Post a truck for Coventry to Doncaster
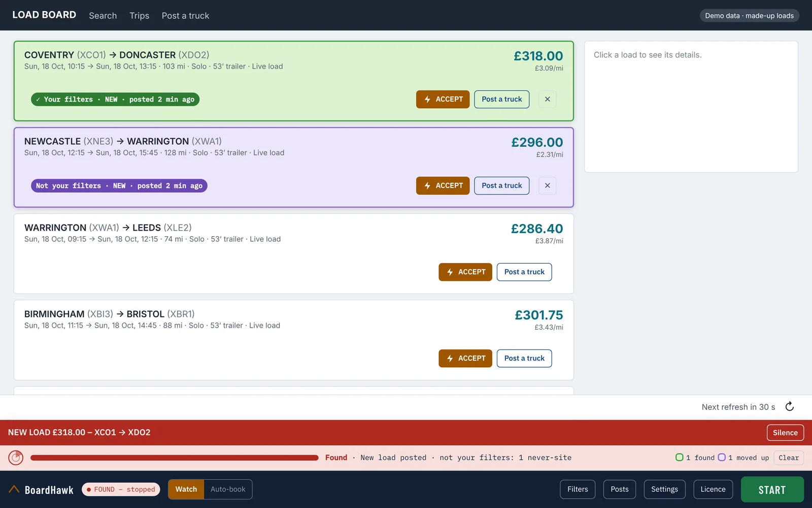The height and width of the screenshot is (508, 812). point(502,99)
